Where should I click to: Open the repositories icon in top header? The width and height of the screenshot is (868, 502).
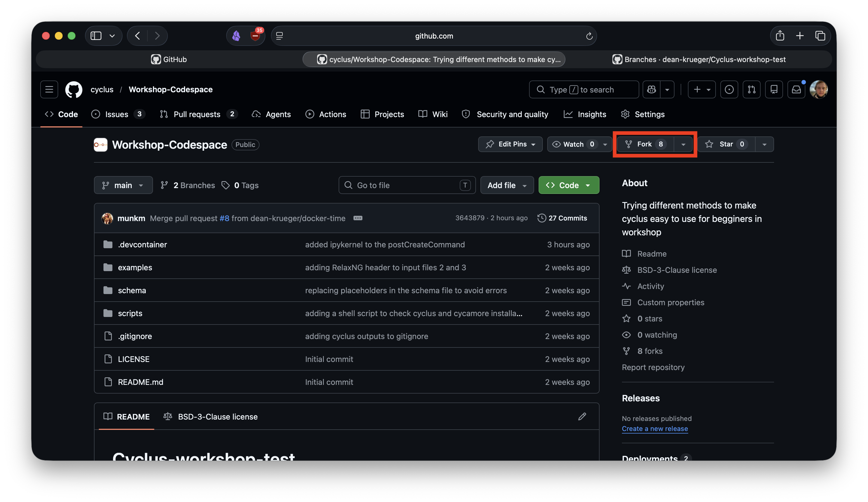[x=774, y=89]
